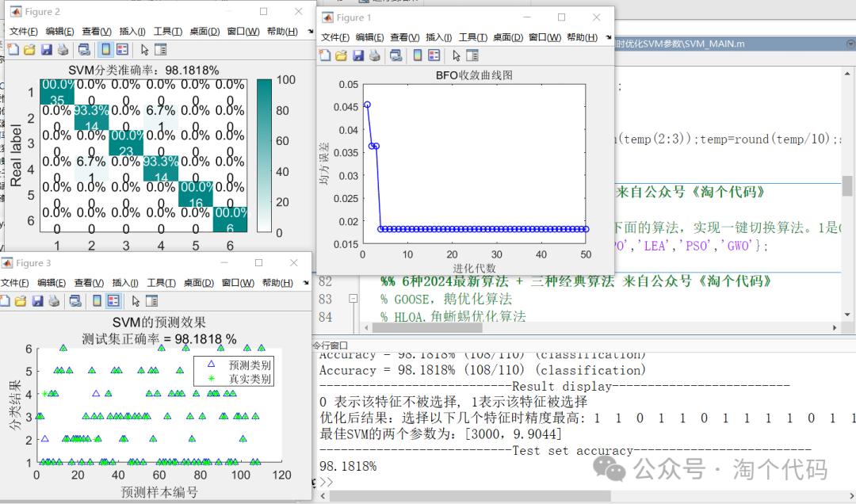The image size is (856, 504).
Task: Expand the 查看(V) menu in Figure 3
Action: coord(87,281)
